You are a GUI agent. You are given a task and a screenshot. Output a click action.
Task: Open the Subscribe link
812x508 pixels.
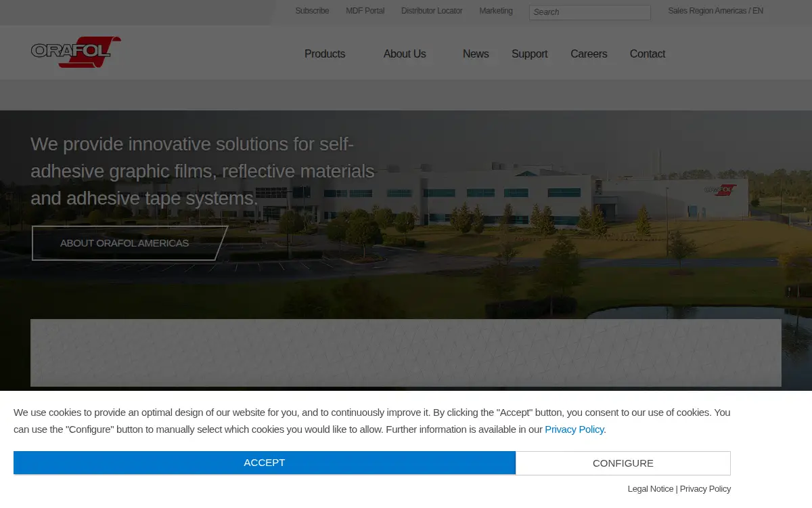pyautogui.click(x=312, y=11)
